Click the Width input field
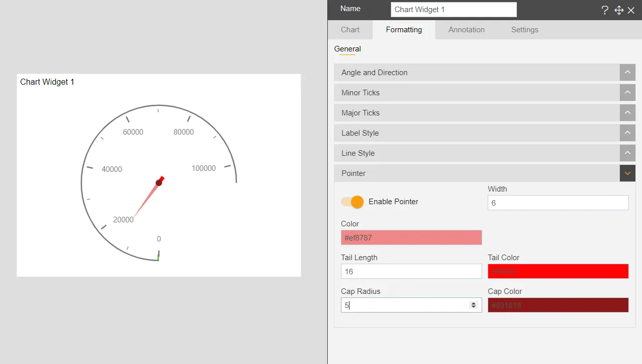This screenshot has width=642, height=364. (558, 203)
